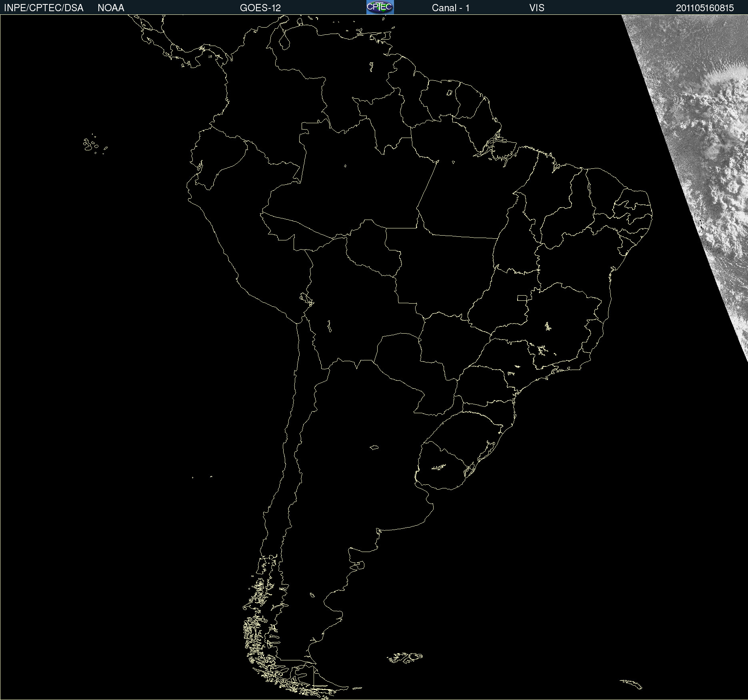Screen dimensions: 748x700
Task: Click the NOAA label in the header
Action: point(111,8)
